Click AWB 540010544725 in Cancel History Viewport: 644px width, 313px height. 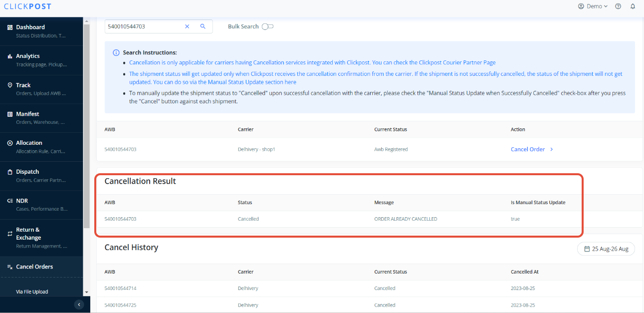click(120, 305)
